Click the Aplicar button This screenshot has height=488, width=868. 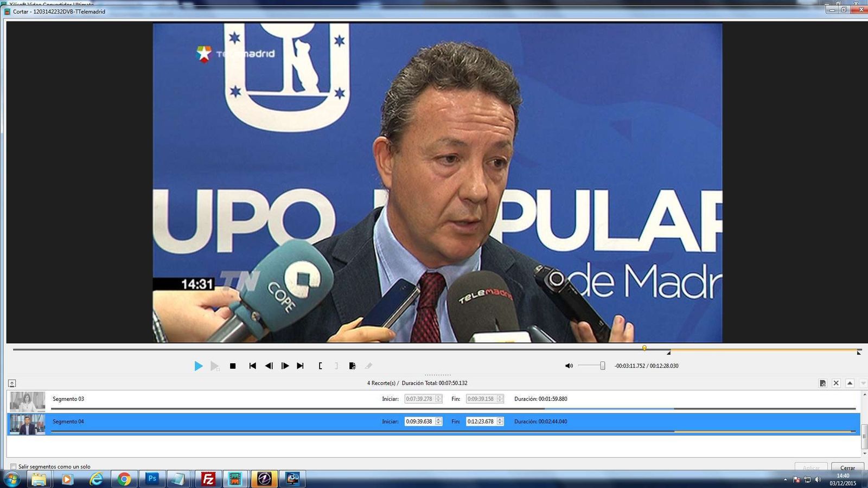pos(811,467)
